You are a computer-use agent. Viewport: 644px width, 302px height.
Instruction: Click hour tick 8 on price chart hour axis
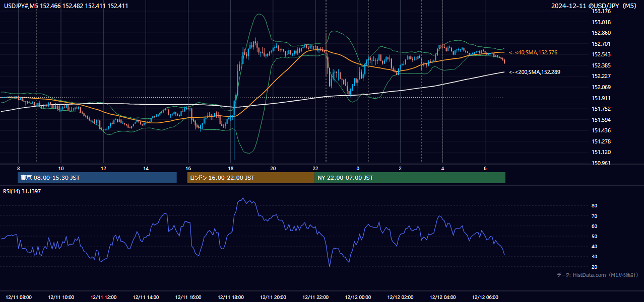pos(19,168)
